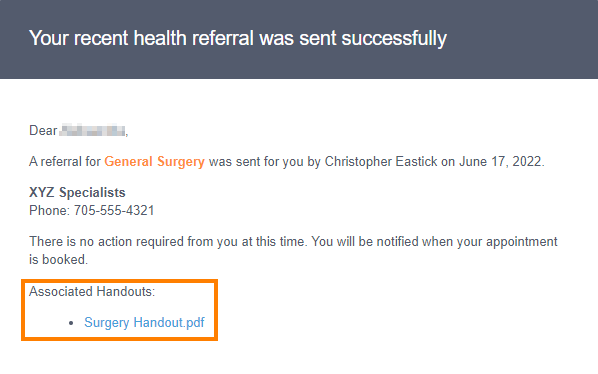598x374 pixels.
Task: Click the word Surgery in orange
Action: [x=181, y=162]
